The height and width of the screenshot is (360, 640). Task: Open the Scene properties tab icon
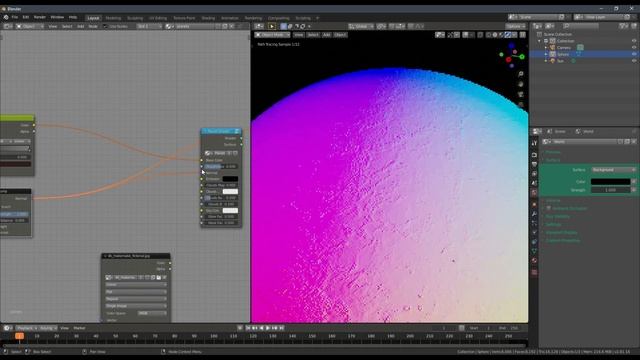click(x=534, y=183)
